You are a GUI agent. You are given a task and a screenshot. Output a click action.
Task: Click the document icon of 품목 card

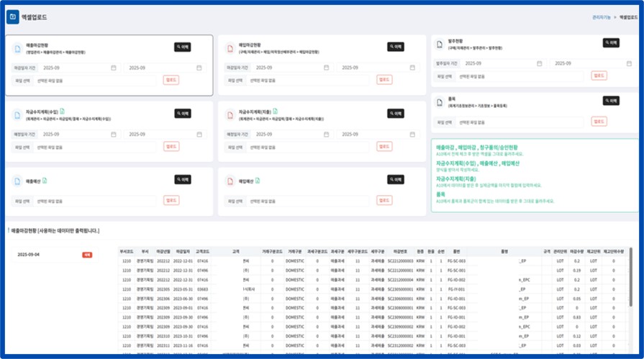[440, 104]
